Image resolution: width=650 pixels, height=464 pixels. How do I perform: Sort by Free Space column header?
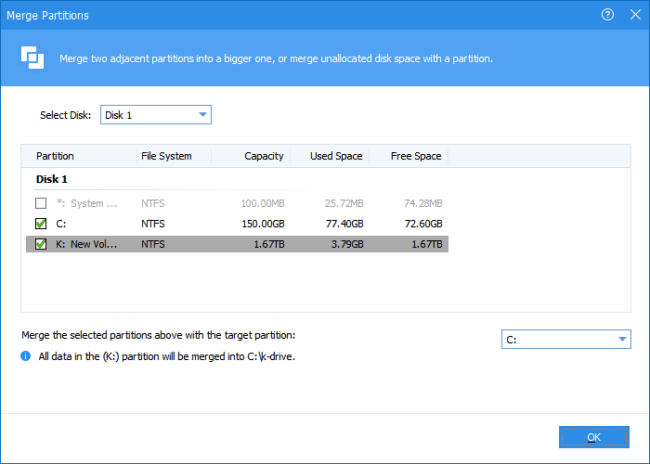pyautogui.click(x=416, y=156)
